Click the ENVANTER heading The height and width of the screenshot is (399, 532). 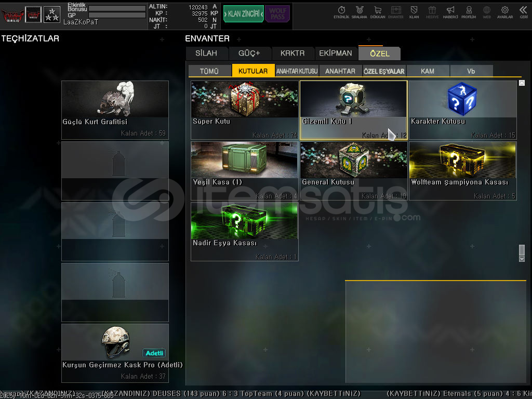[207, 38]
